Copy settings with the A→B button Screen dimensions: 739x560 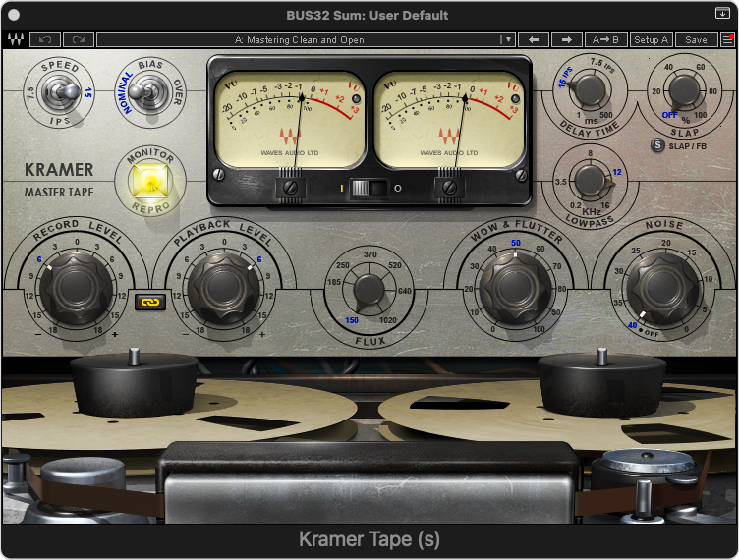[605, 40]
